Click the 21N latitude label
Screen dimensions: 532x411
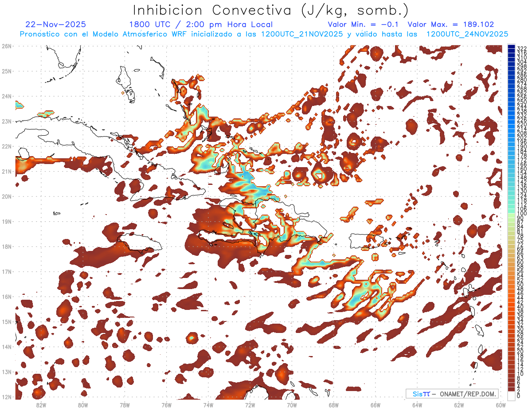(7, 171)
